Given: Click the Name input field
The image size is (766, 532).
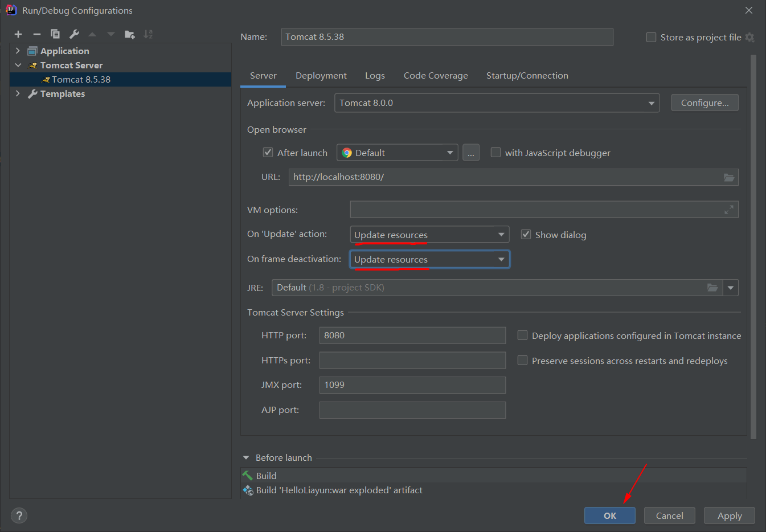Looking at the screenshot, I should pyautogui.click(x=447, y=37).
